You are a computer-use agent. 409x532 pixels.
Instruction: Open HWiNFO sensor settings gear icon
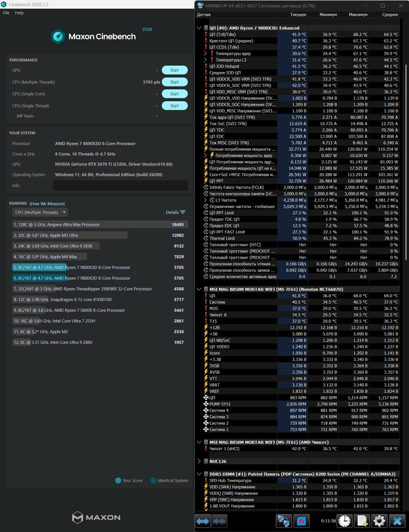tap(379, 521)
